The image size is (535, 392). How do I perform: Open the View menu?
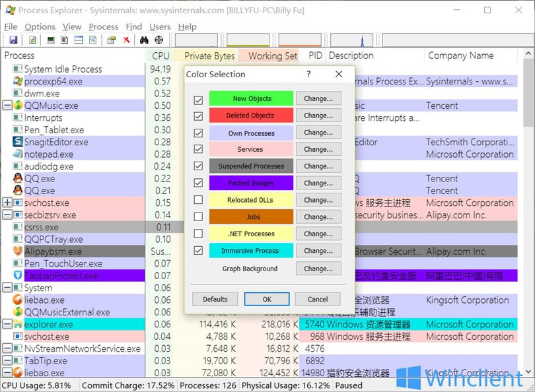[72, 26]
